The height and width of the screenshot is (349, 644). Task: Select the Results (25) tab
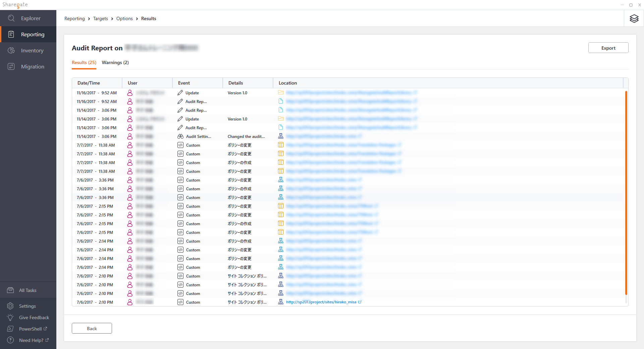[x=84, y=62]
